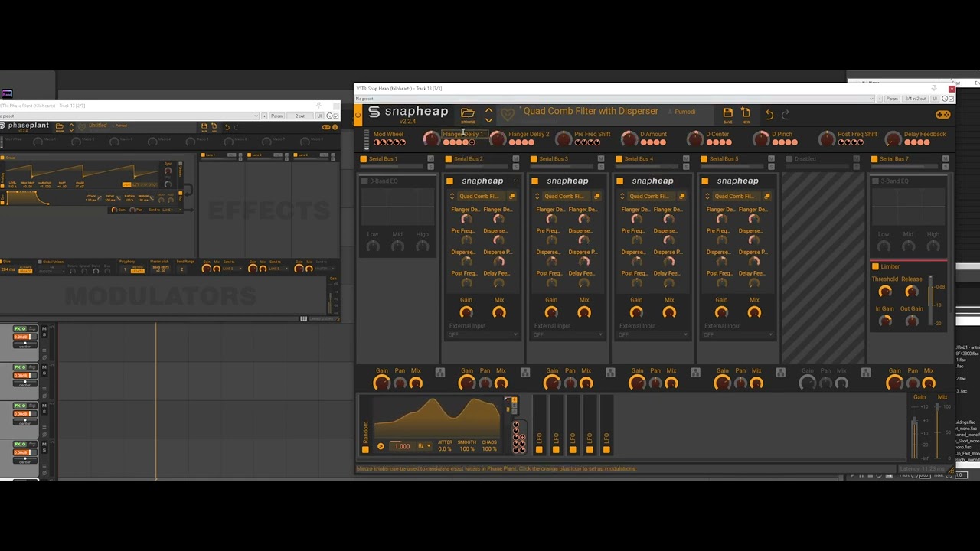Adjust the Flanger Delay 1 macro knob

[x=432, y=139]
